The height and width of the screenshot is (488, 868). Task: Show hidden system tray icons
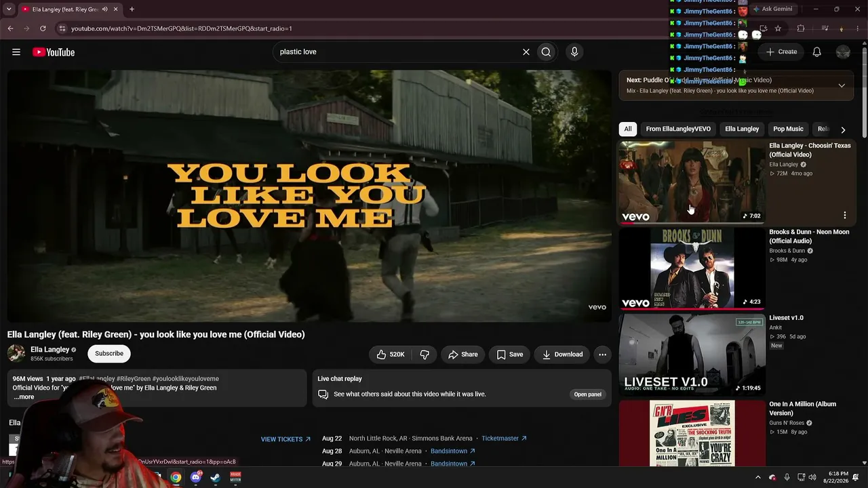point(758,477)
